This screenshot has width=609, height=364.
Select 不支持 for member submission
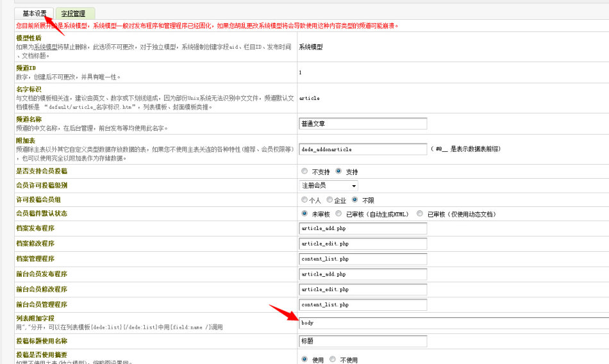(304, 171)
